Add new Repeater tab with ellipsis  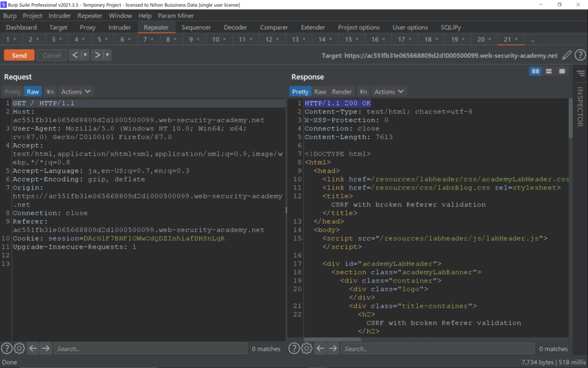click(532, 39)
